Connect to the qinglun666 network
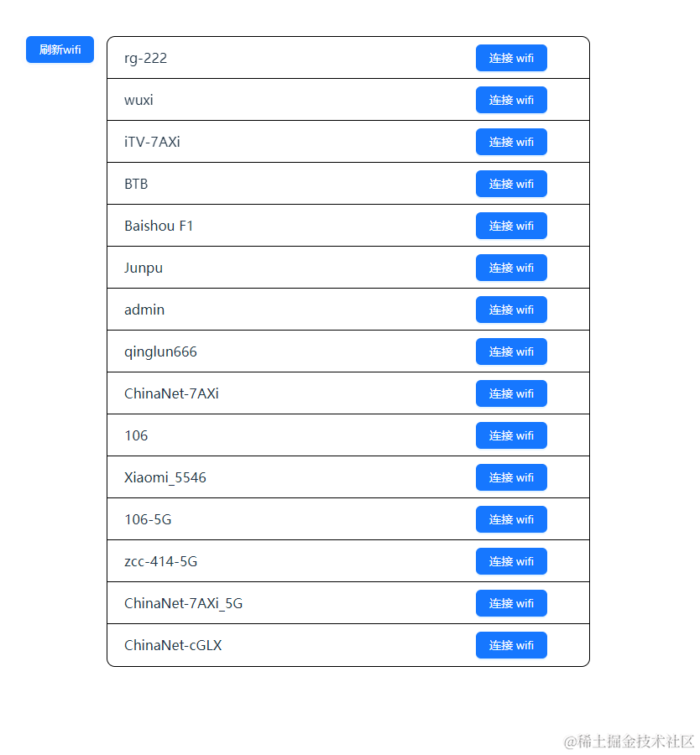This screenshot has height=755, width=700. [511, 351]
